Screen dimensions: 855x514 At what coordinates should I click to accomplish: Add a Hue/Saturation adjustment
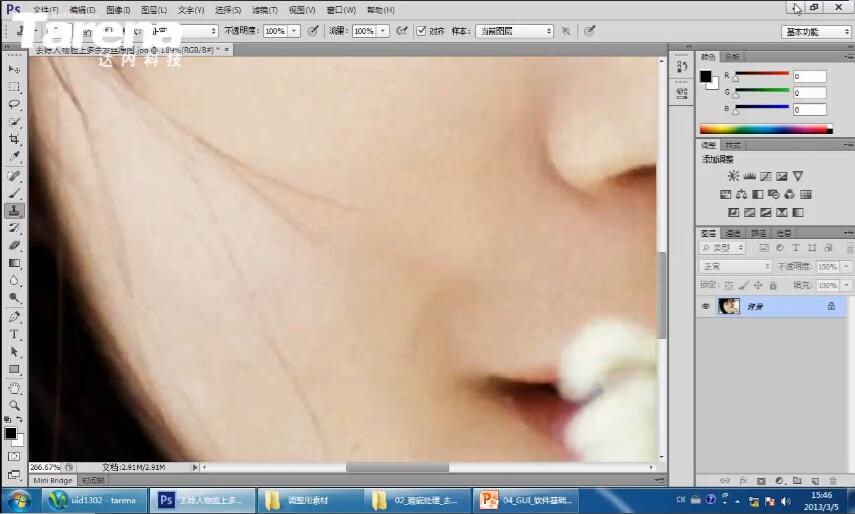tap(725, 195)
